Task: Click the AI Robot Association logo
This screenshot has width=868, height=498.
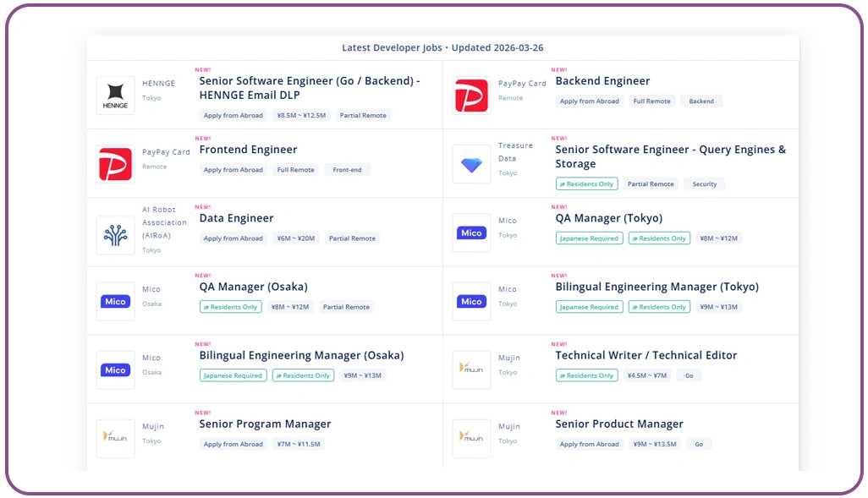Action: point(115,235)
